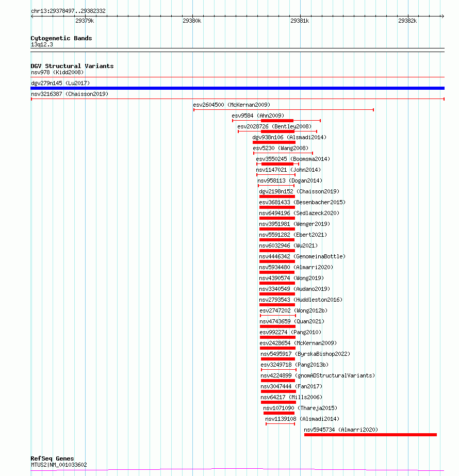
Task: Select dgv938n106 (Alsmadi2014) variant
Action: point(289,137)
